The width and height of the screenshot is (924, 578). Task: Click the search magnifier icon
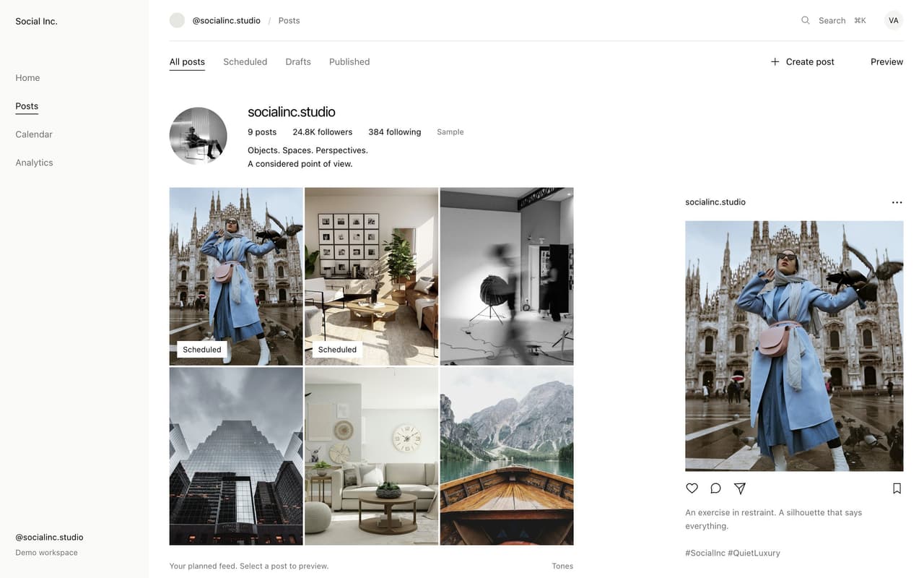click(x=806, y=20)
